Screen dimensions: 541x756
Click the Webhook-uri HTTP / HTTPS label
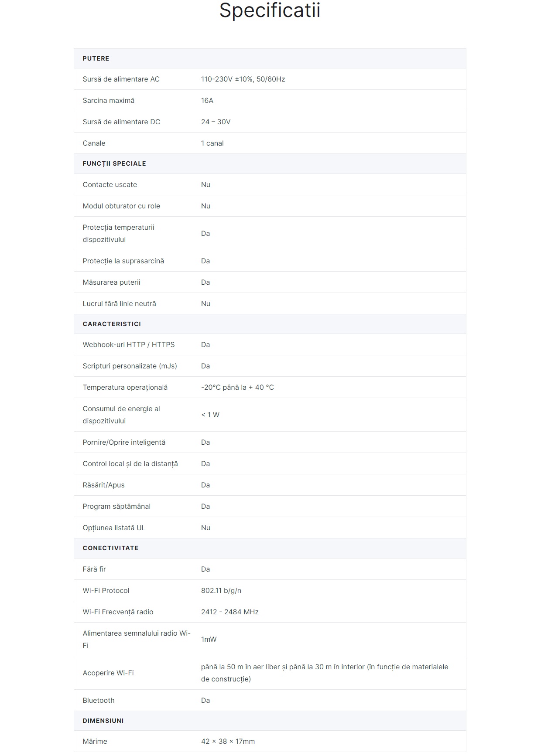[128, 344]
